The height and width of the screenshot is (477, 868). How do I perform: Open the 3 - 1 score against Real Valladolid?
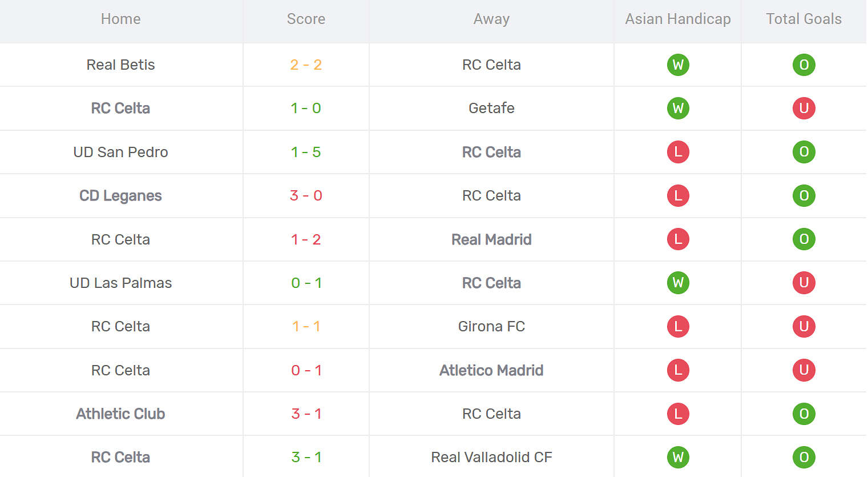click(306, 457)
